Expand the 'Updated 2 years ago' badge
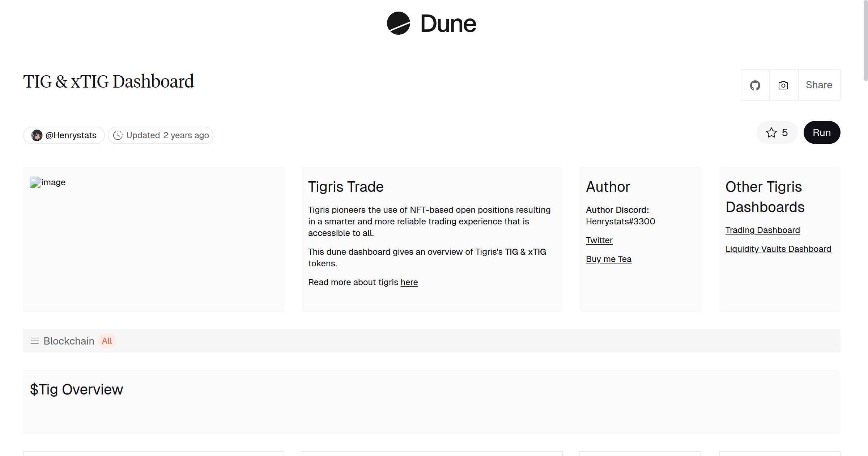Viewport: 868px width, 456px height. pyautogui.click(x=160, y=135)
